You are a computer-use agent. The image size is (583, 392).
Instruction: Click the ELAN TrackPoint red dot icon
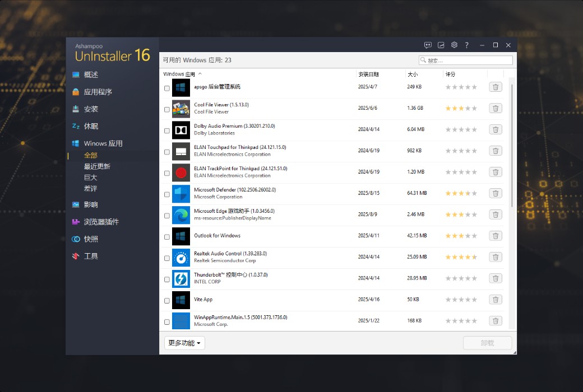[x=181, y=173]
